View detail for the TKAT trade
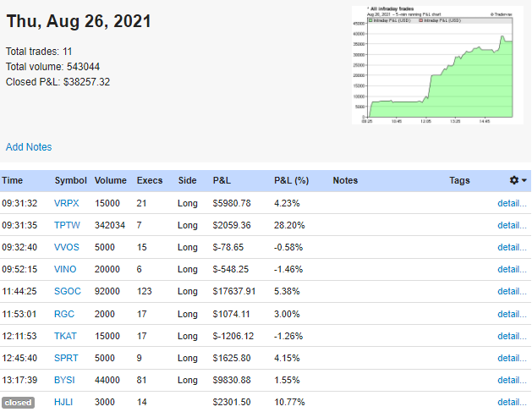532x412 pixels. 512,337
